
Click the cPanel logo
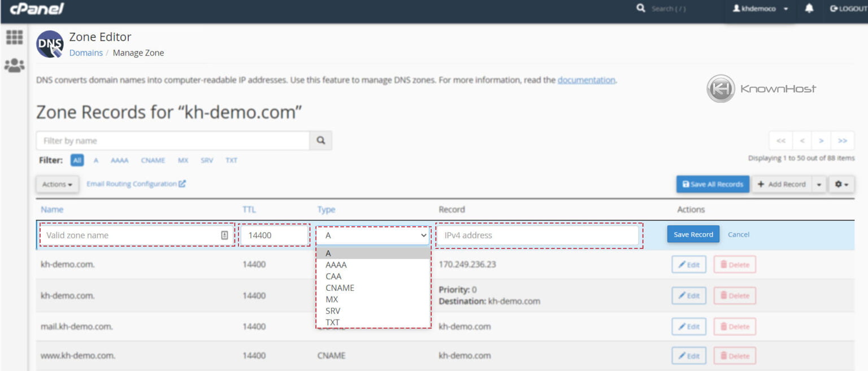36,9
